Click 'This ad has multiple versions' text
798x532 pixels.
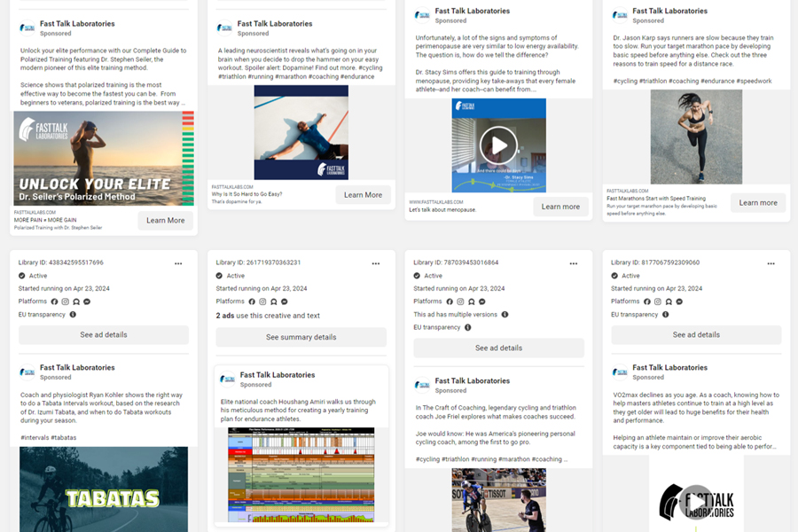click(x=455, y=315)
